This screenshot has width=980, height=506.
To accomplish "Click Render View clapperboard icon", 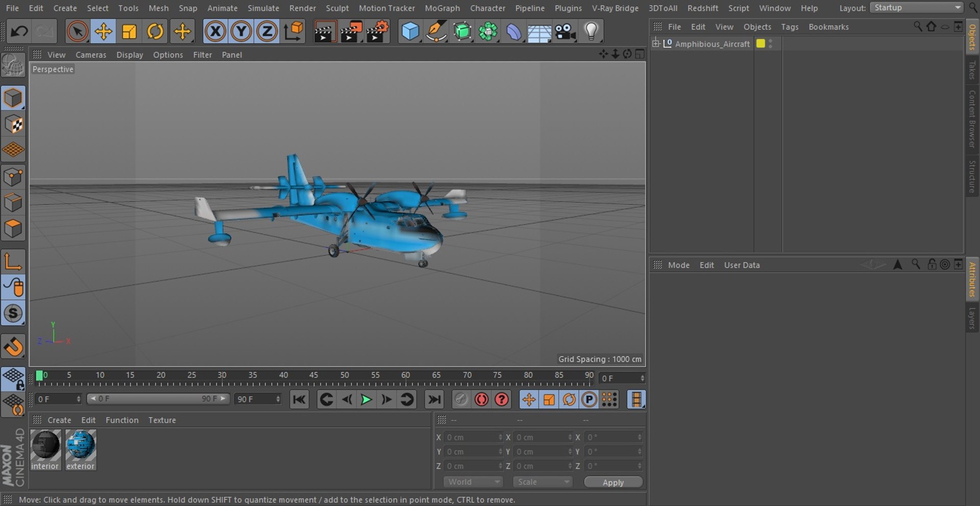I will click(325, 32).
